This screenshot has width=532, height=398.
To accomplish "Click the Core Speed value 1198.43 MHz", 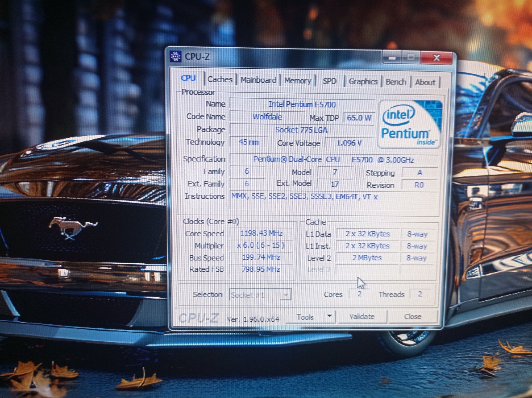I will click(261, 233).
